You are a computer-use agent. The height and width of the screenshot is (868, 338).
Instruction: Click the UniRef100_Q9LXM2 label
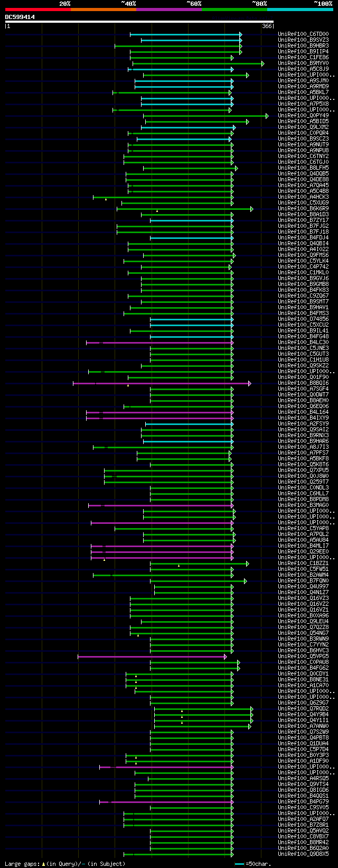[x=303, y=127]
